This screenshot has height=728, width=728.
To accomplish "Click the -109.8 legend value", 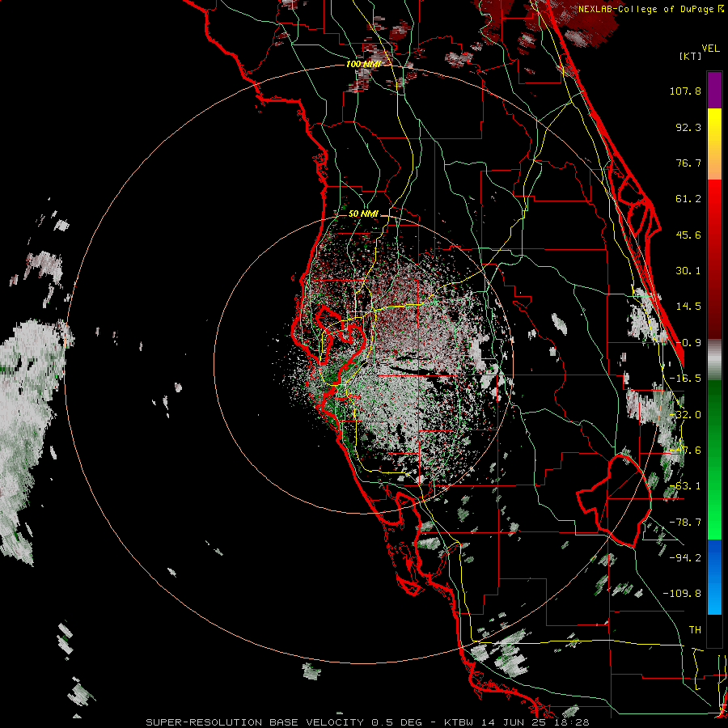I will click(682, 594).
